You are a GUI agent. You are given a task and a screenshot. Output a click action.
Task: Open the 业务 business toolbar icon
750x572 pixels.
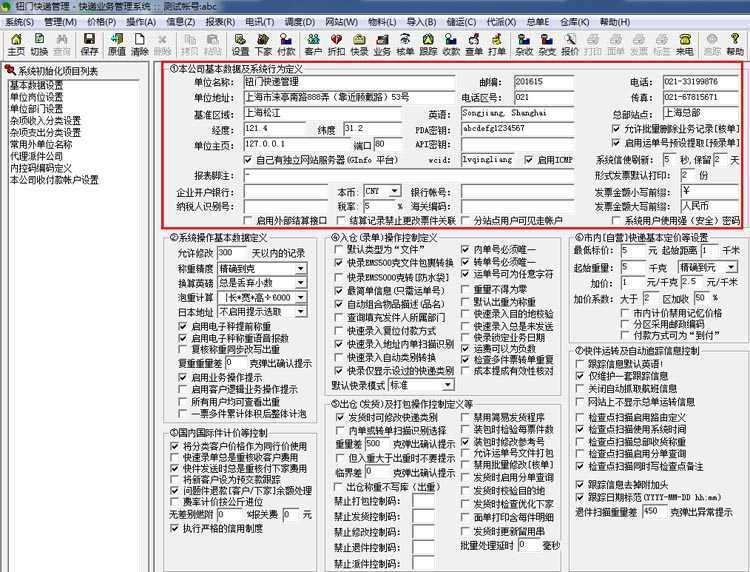tap(382, 44)
